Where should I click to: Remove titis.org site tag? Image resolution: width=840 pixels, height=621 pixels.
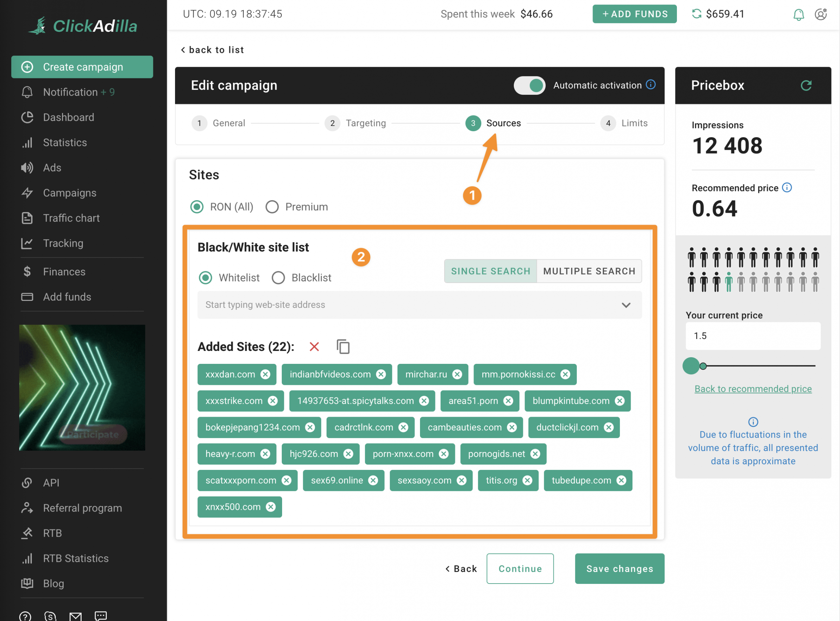(x=527, y=480)
